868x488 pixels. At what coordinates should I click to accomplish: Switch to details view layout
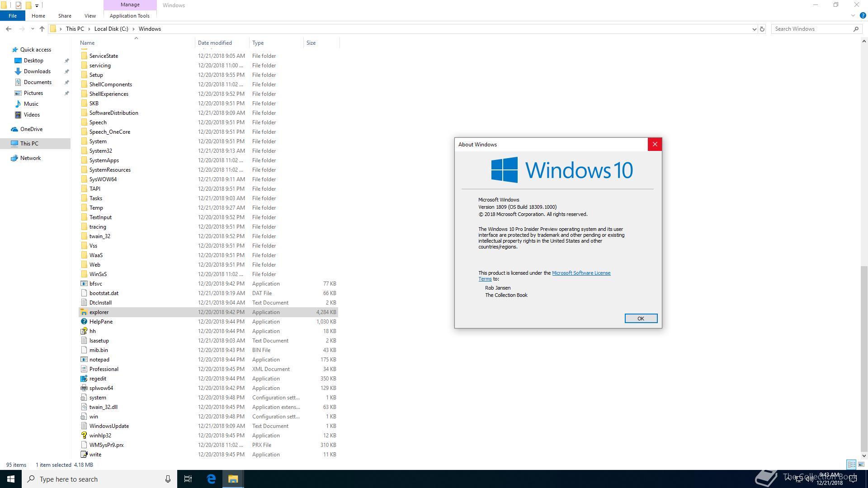851,465
